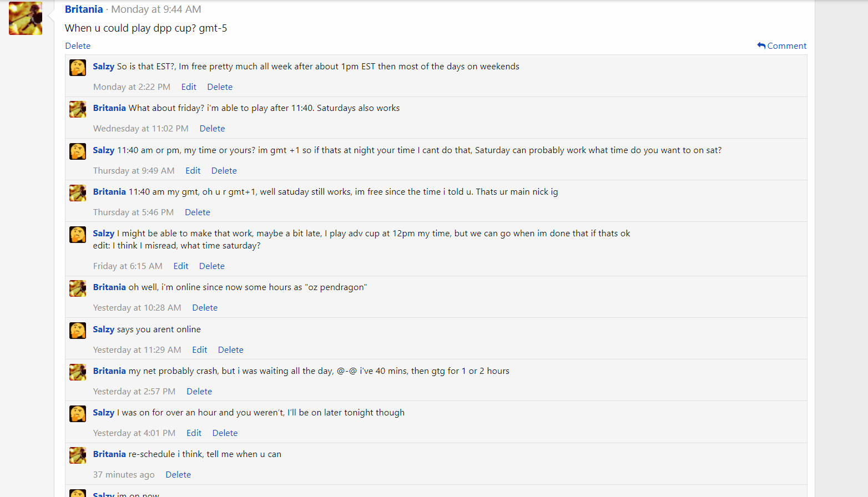The image size is (868, 497).
Task: Click the Comment link to reply
Action: point(786,46)
